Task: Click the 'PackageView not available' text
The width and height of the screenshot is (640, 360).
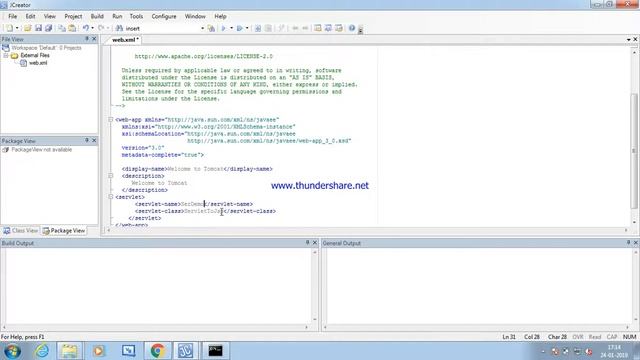Action: [x=42, y=150]
